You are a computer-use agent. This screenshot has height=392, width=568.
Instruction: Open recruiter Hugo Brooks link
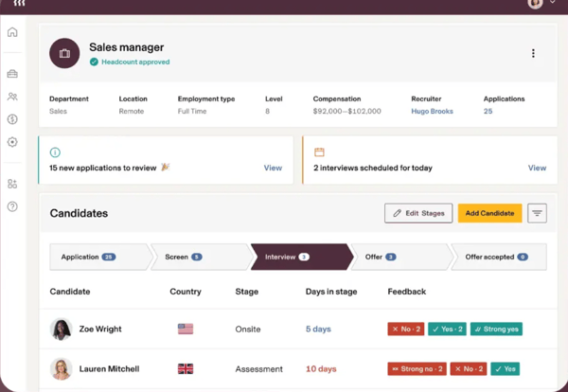point(433,111)
